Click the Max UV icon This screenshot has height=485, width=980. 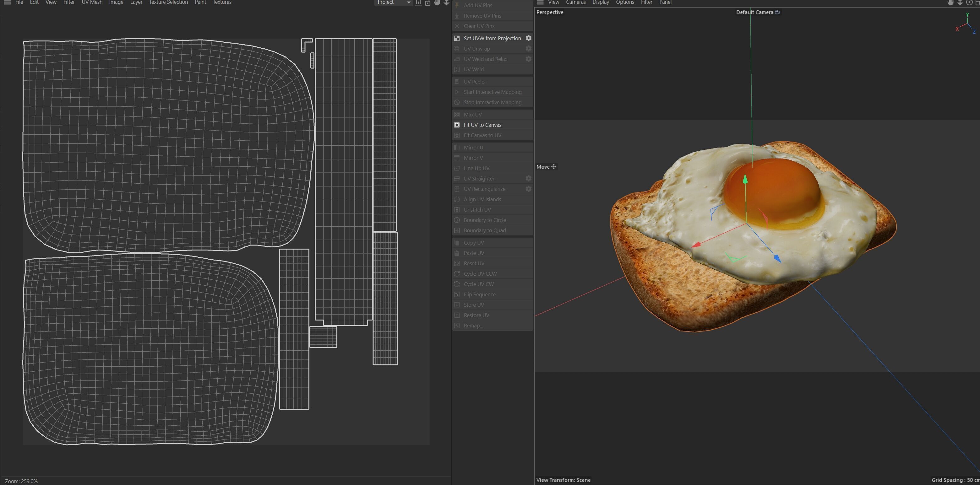[457, 114]
